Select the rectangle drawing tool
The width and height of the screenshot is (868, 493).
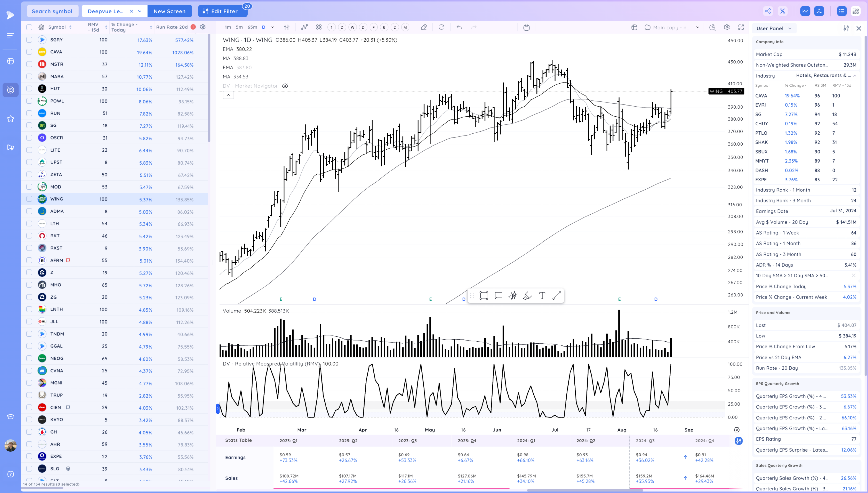click(x=484, y=296)
